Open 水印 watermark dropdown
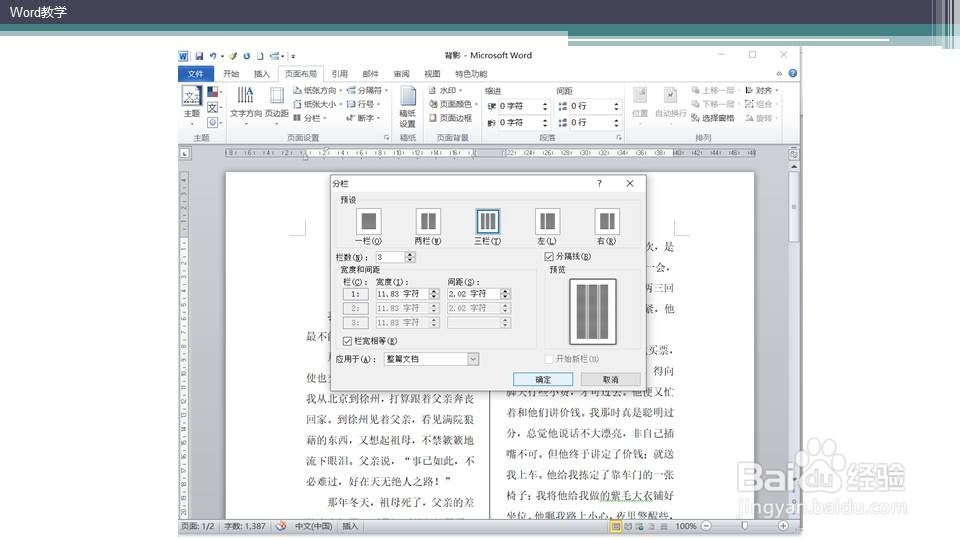 445,90
